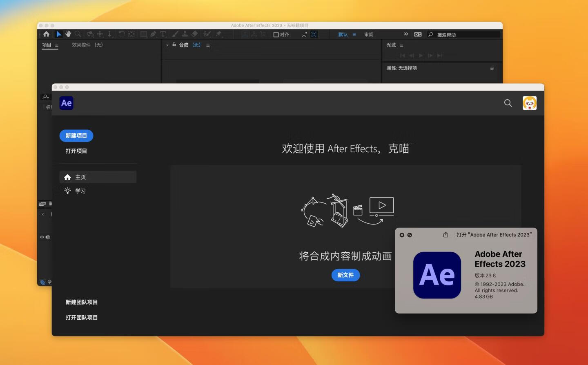Screen dimensions: 588x365
Task: Toggle the 合成 panel lock icon
Action: pyautogui.click(x=174, y=45)
